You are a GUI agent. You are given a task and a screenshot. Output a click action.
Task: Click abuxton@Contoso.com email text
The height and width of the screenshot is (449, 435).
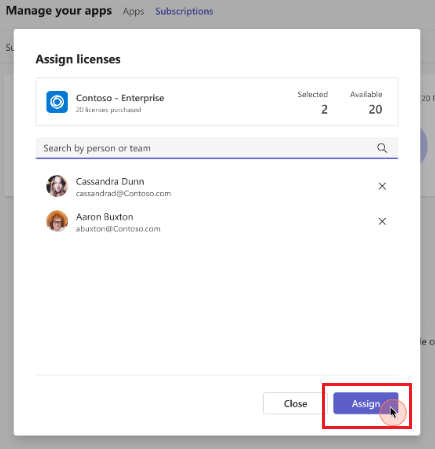(118, 229)
